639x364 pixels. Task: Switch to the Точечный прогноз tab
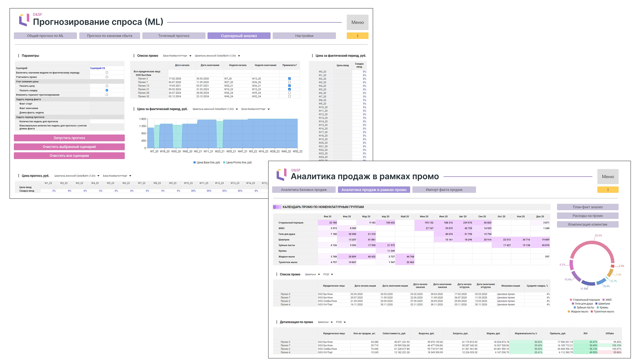(174, 36)
